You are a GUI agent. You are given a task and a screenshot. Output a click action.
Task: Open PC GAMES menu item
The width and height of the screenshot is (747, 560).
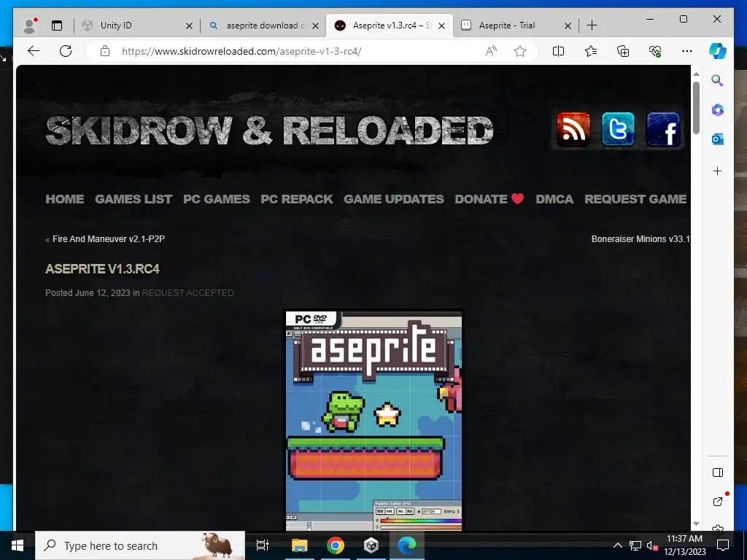pyautogui.click(x=216, y=199)
